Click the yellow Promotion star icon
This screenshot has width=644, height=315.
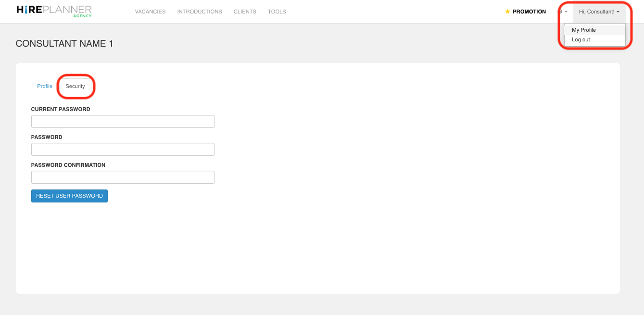(x=506, y=11)
